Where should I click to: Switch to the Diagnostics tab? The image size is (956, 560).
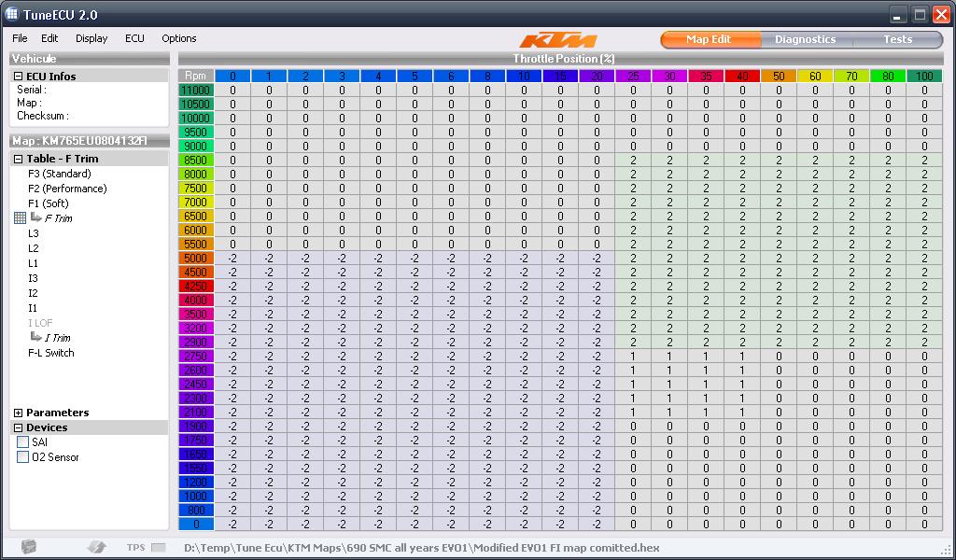[x=806, y=39]
